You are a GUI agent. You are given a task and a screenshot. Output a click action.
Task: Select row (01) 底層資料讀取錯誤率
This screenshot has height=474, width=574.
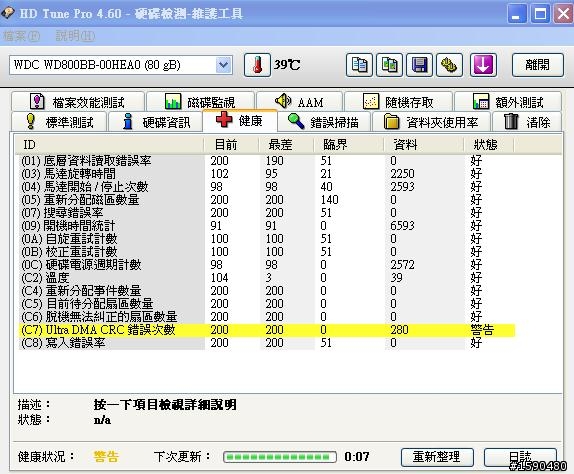pyautogui.click(x=267, y=161)
